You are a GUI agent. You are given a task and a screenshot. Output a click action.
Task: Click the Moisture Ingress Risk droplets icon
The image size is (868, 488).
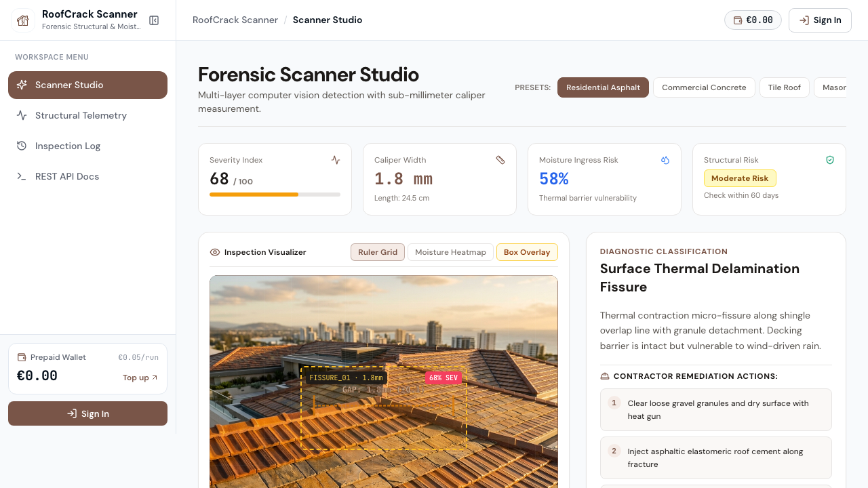click(x=665, y=160)
